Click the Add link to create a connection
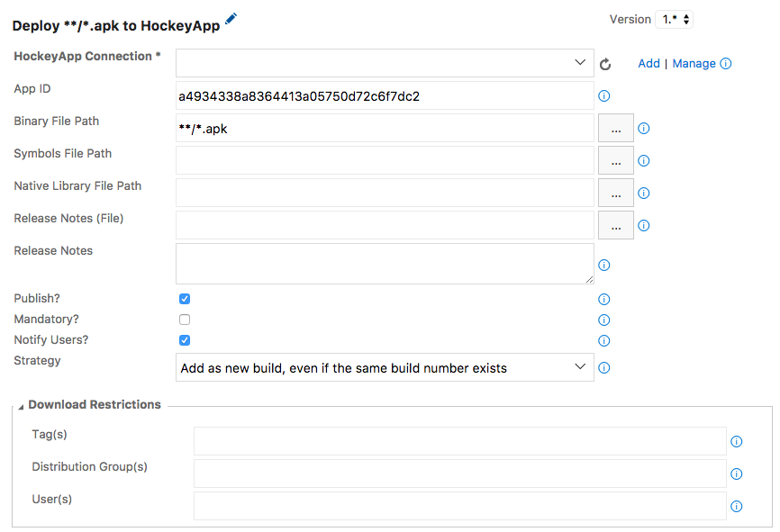Viewport: 780px width, 532px height. point(649,63)
